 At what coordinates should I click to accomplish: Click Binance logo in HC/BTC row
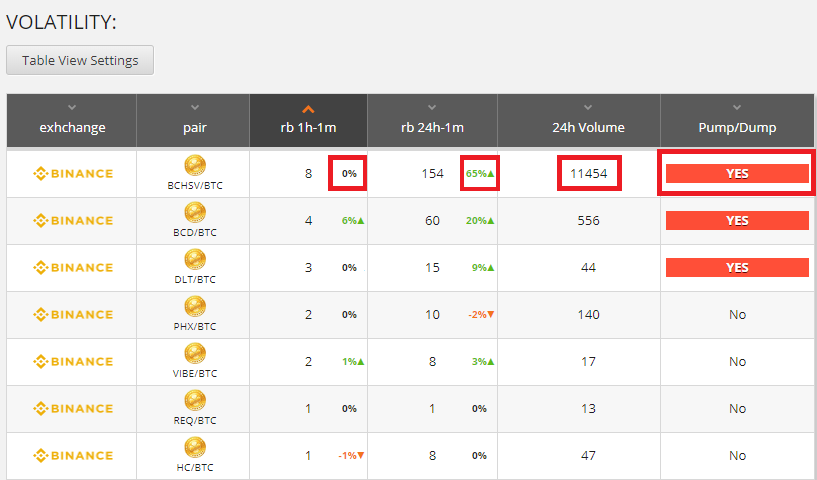[72, 455]
